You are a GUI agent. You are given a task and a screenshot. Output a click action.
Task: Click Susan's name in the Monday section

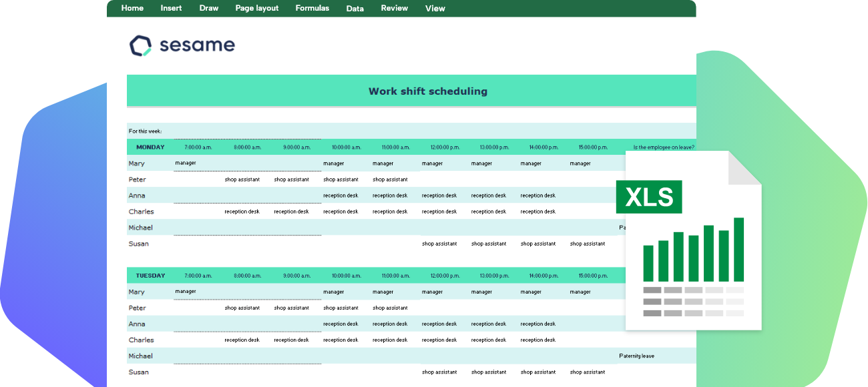(138, 244)
